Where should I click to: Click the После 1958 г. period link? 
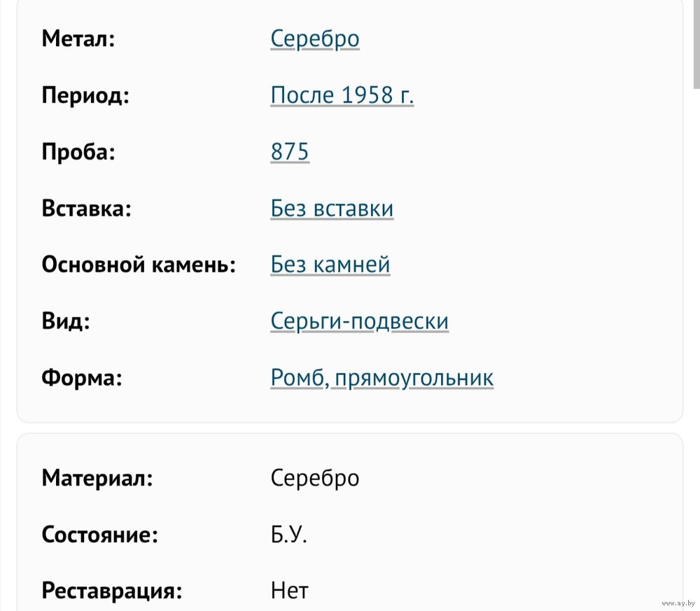342,95
